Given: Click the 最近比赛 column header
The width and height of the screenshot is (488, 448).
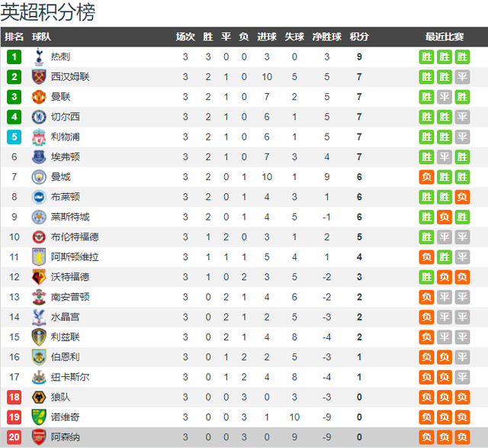Looking at the screenshot, I should tap(445, 37).
